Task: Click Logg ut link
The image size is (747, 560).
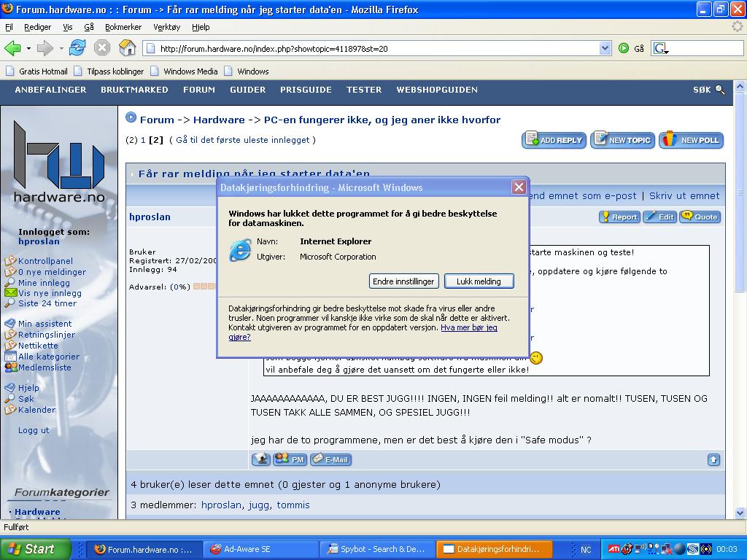Action: coord(34,430)
